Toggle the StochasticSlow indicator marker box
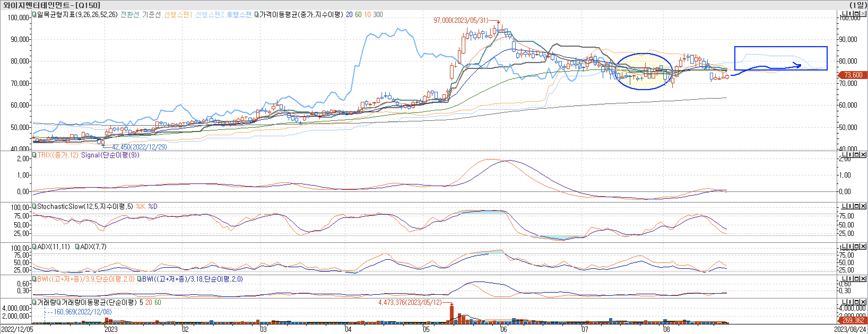 (x=34, y=206)
